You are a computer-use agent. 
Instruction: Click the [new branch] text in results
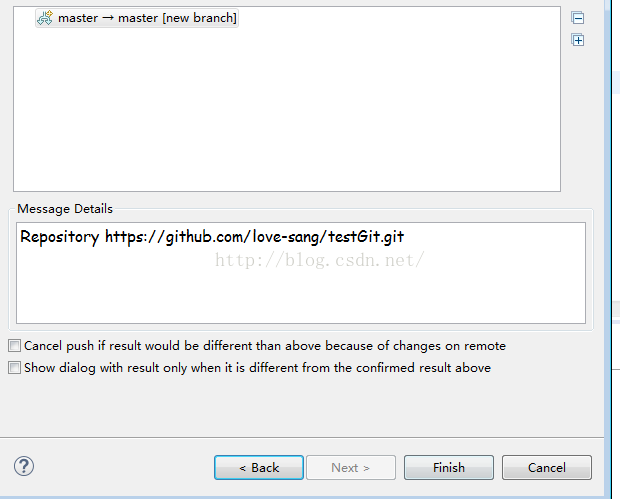pyautogui.click(x=200, y=18)
